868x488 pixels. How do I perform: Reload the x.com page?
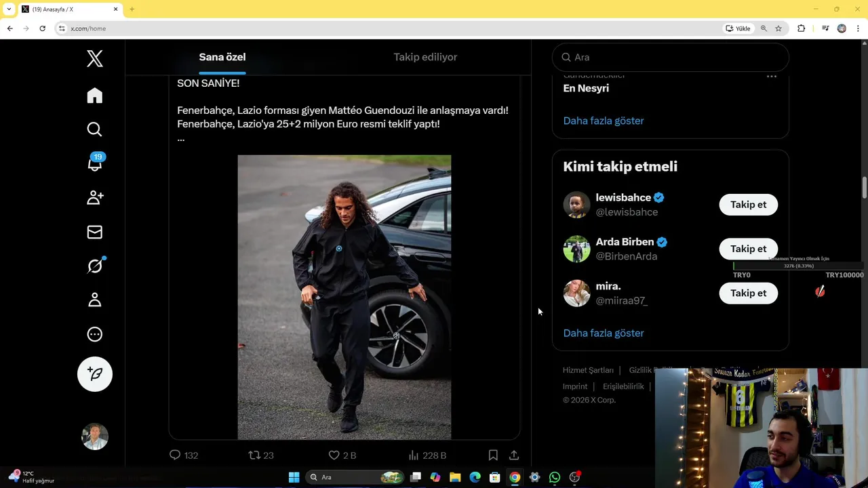pos(42,28)
